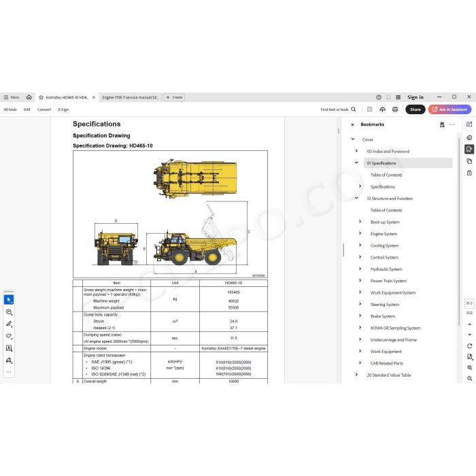476x476 pixels.
Task: Click the star icon on the Komatsu tab
Action: (x=41, y=97)
